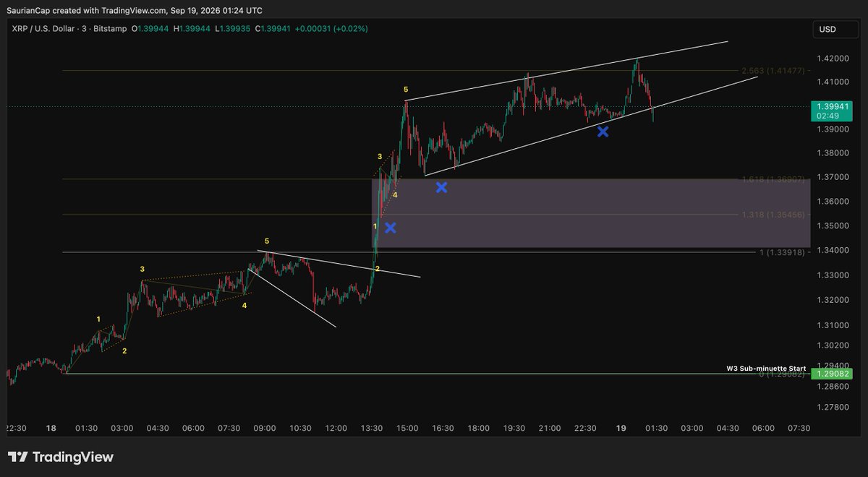
Task: Click the 2.563 (1.41477) Fibonacci label
Action: (x=773, y=70)
